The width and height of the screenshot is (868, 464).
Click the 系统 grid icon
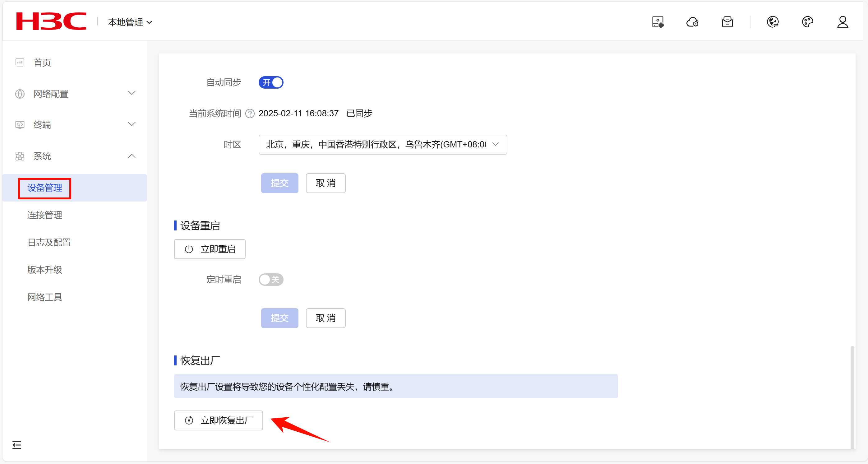pos(20,156)
